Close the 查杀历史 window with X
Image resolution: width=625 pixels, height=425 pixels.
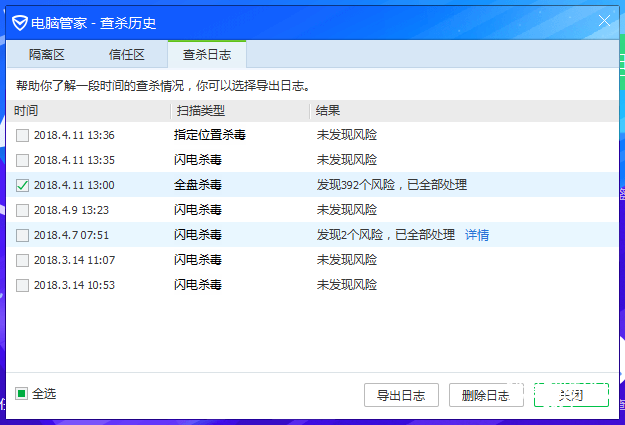(x=604, y=20)
